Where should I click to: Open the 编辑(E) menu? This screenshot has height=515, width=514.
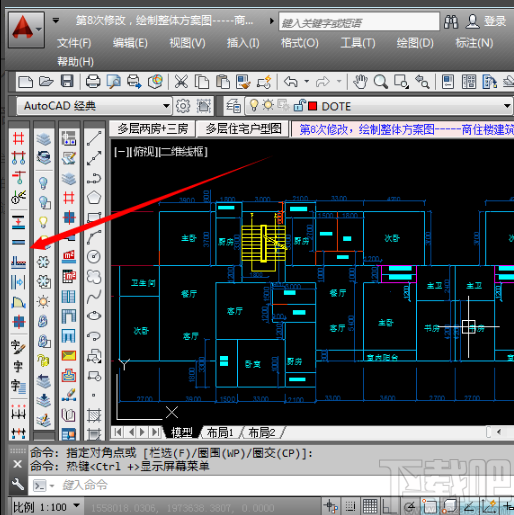(x=130, y=43)
